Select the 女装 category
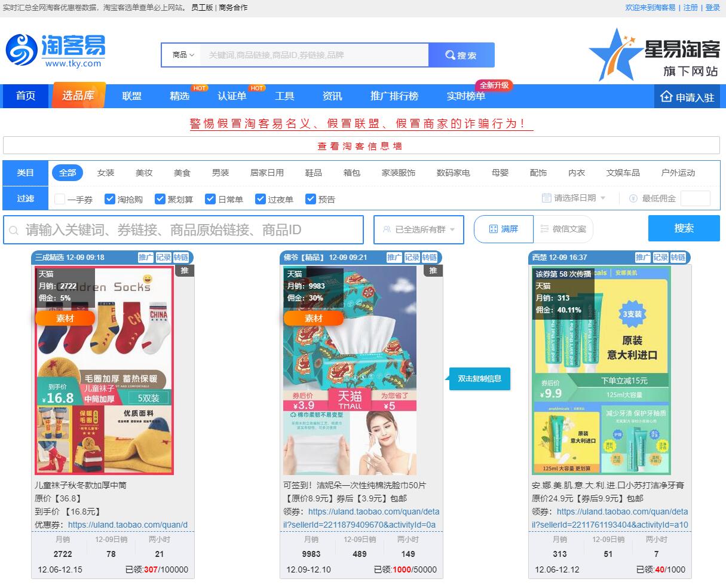The height and width of the screenshot is (588, 726). 106,173
